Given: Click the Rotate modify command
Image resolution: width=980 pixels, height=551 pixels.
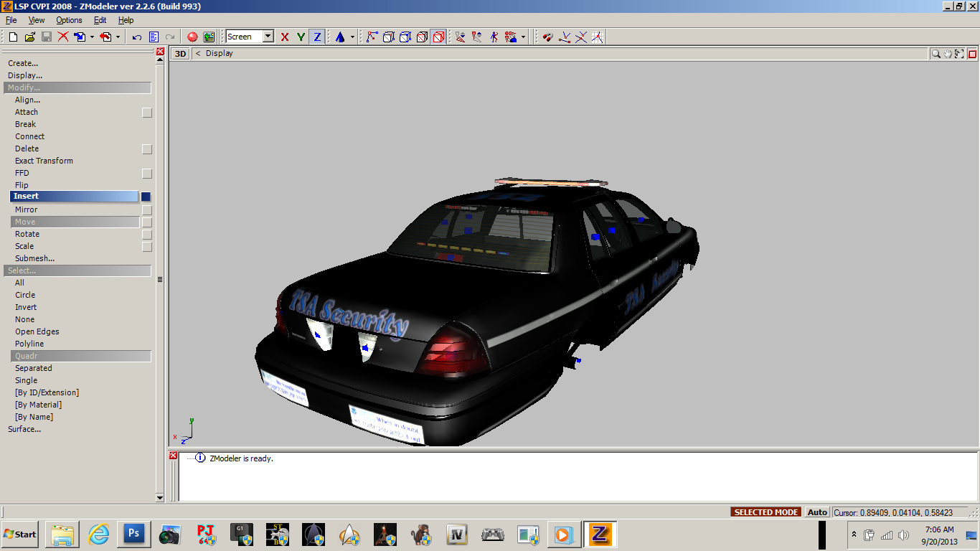Looking at the screenshot, I should point(27,234).
